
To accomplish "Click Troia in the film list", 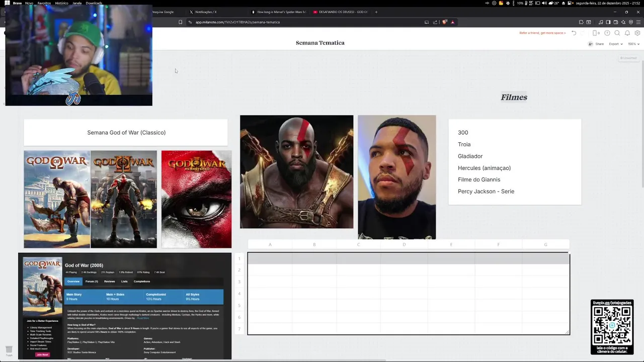I will 464,144.
